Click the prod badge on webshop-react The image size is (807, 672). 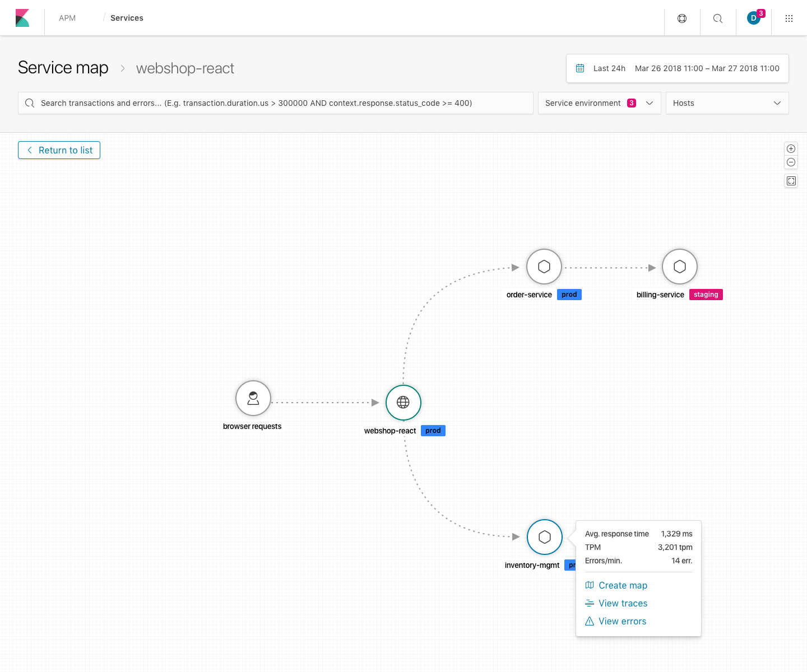(433, 431)
